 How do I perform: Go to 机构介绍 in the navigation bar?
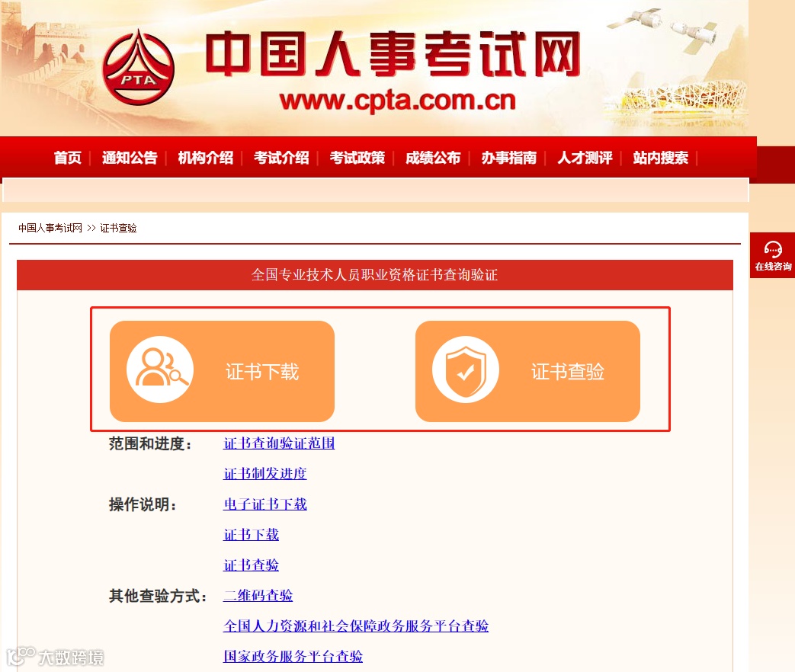click(x=205, y=158)
